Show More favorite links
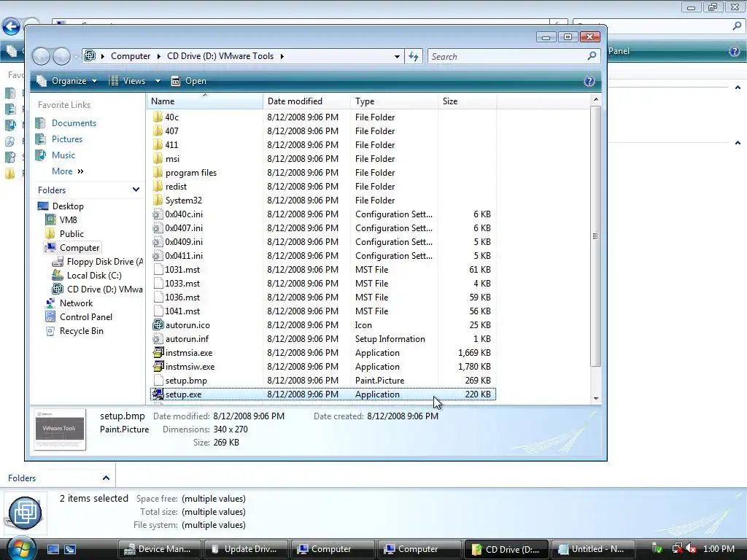The image size is (747, 560). (x=68, y=171)
